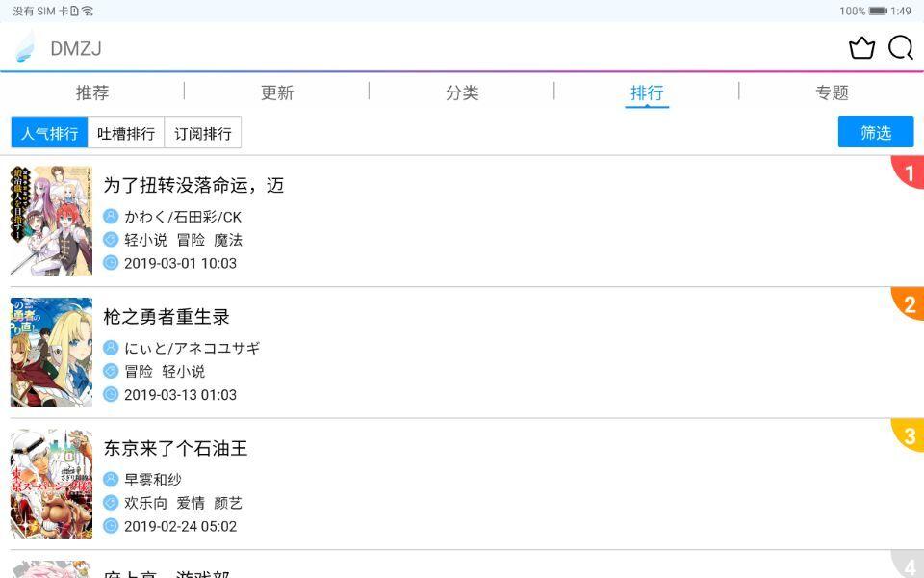Tap the 1:49 clock in status bar
924x578 pixels.
(x=901, y=11)
